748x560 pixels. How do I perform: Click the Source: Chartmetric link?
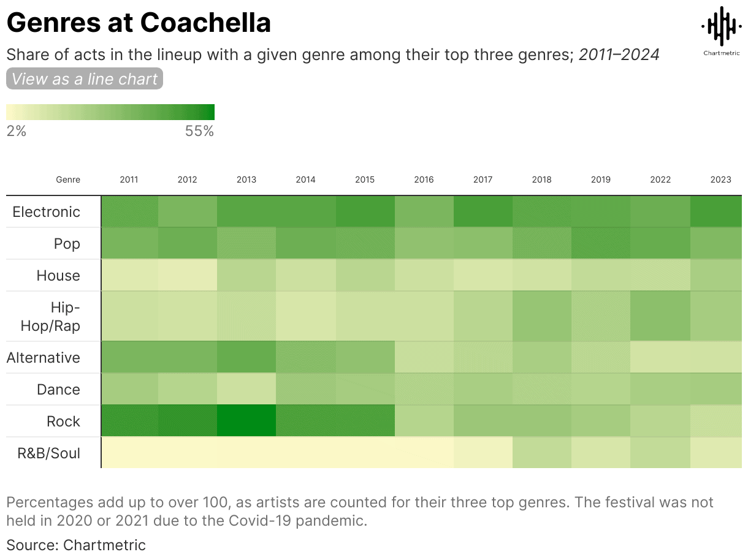(75, 545)
